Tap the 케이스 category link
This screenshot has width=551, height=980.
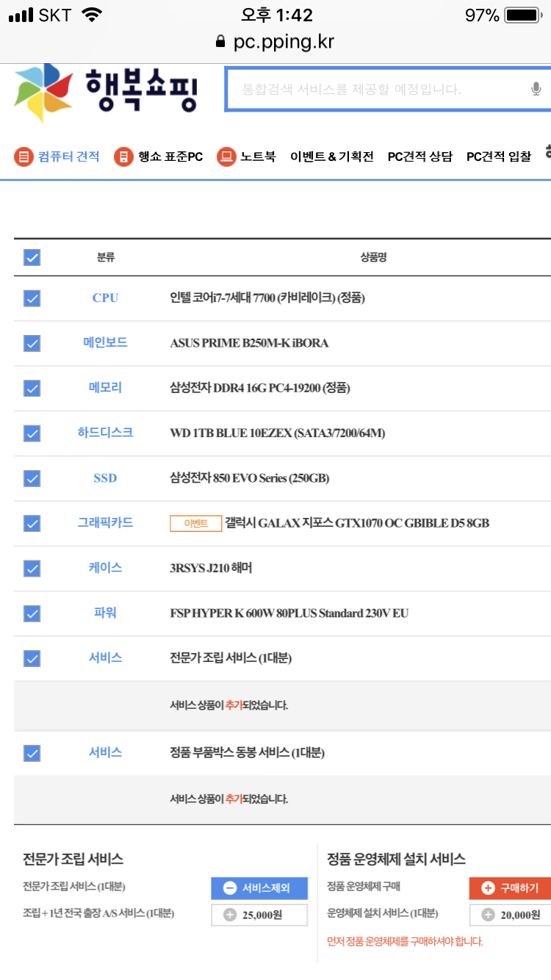tap(105, 567)
